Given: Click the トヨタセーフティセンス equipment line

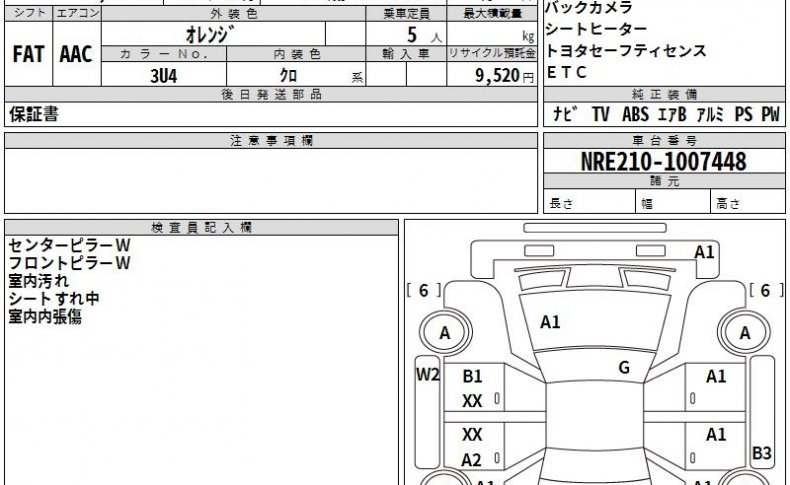Looking at the screenshot, I should (x=626, y=51).
